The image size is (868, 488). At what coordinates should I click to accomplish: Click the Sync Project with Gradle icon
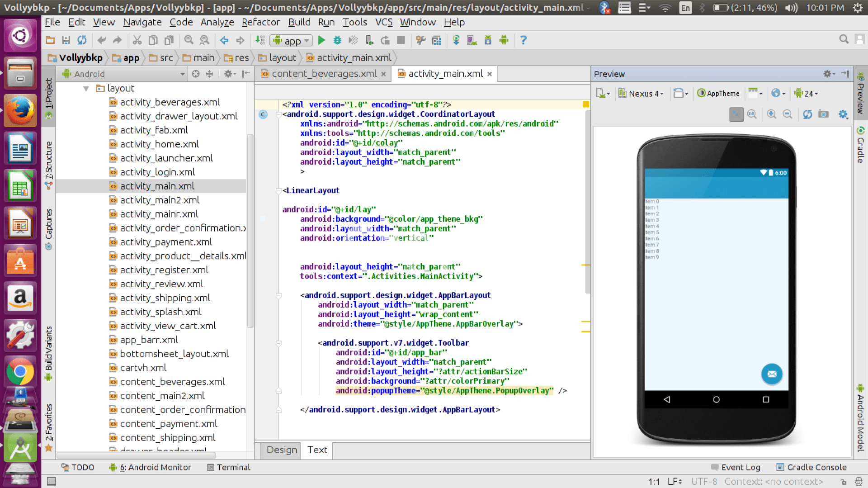[456, 40]
